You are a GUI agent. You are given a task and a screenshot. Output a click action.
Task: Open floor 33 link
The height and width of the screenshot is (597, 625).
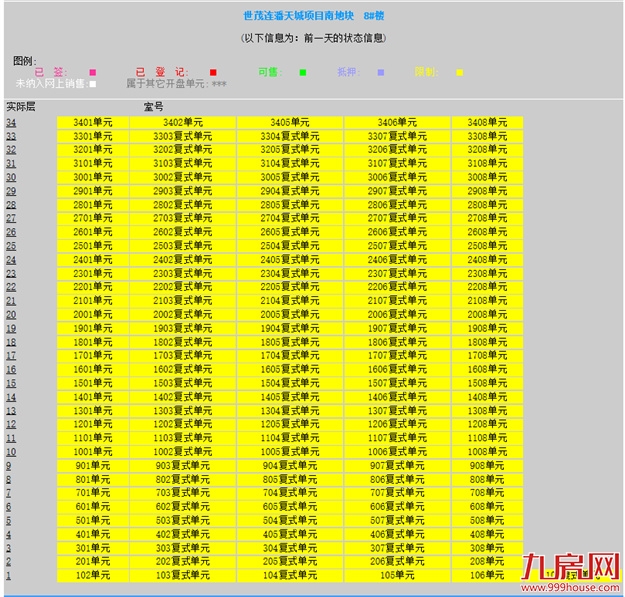[11, 136]
